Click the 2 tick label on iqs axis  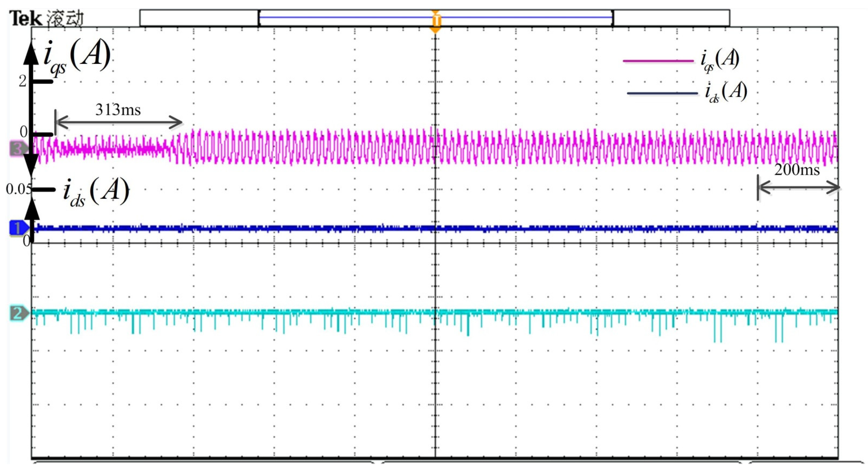click(x=23, y=81)
